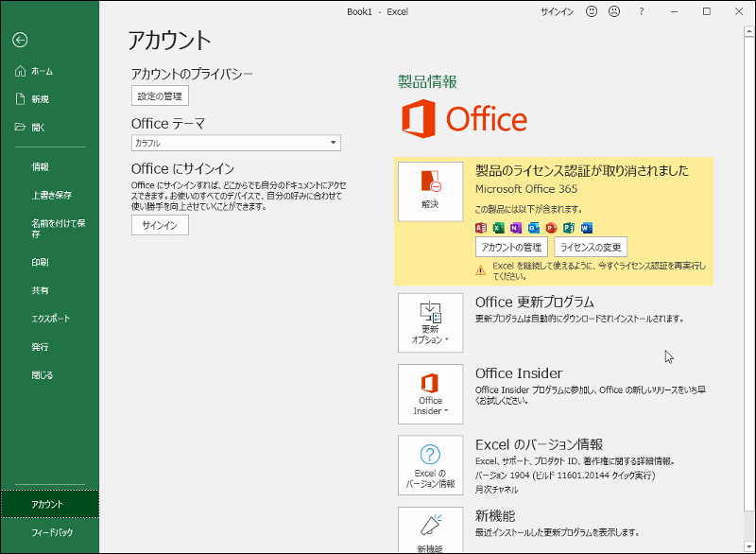Select 新規 in the sidebar
Viewport: 756px width, 554px height.
point(50,99)
